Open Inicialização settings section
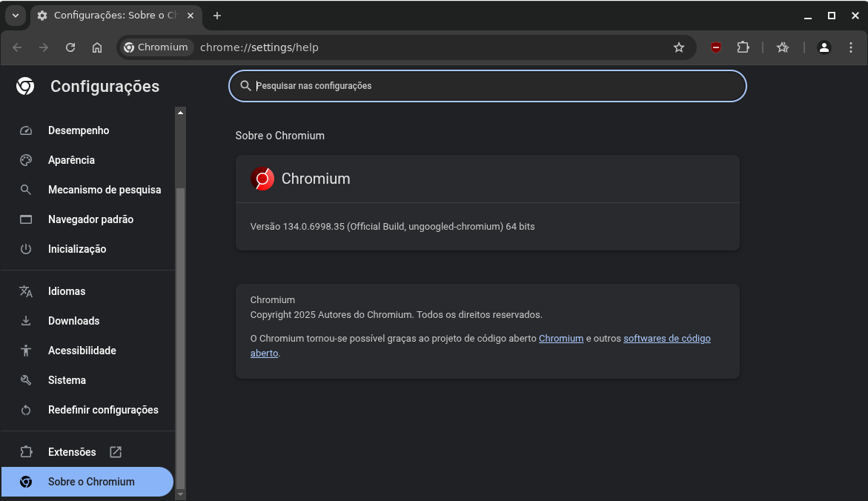The image size is (868, 501). [87, 249]
